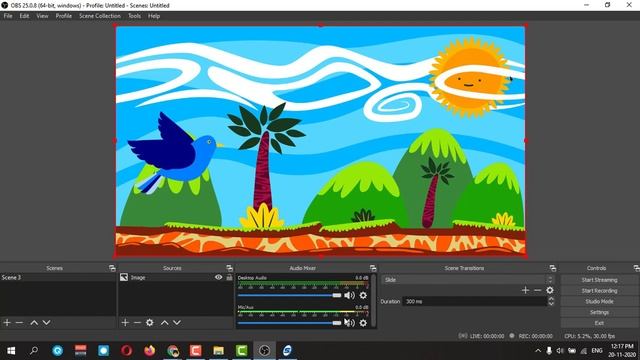Open the Edit menu
The height and width of the screenshot is (360, 640).
24,16
